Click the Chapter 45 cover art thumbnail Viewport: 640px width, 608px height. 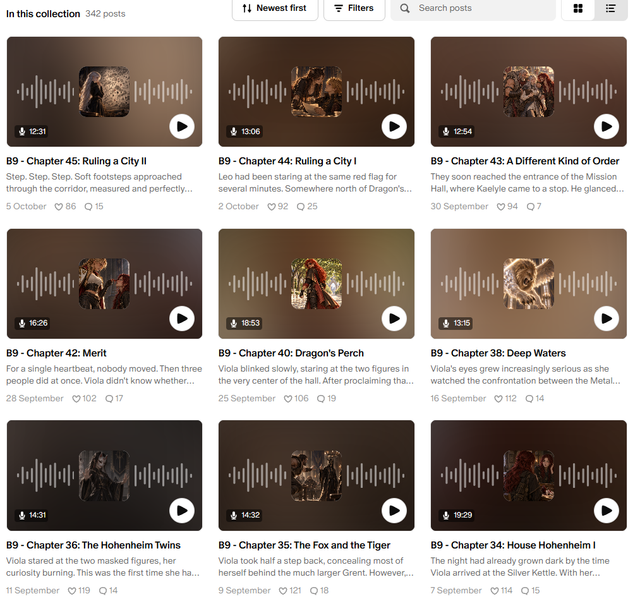(104, 91)
